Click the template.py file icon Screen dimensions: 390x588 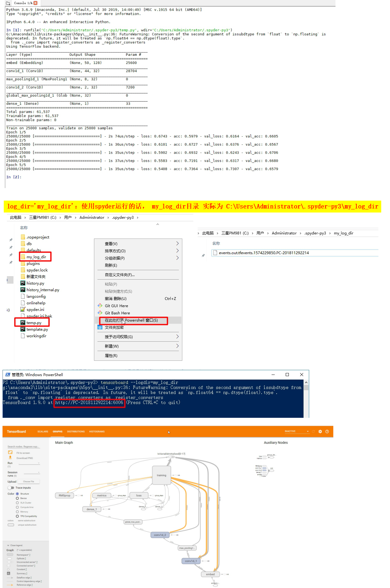pyautogui.click(x=23, y=329)
